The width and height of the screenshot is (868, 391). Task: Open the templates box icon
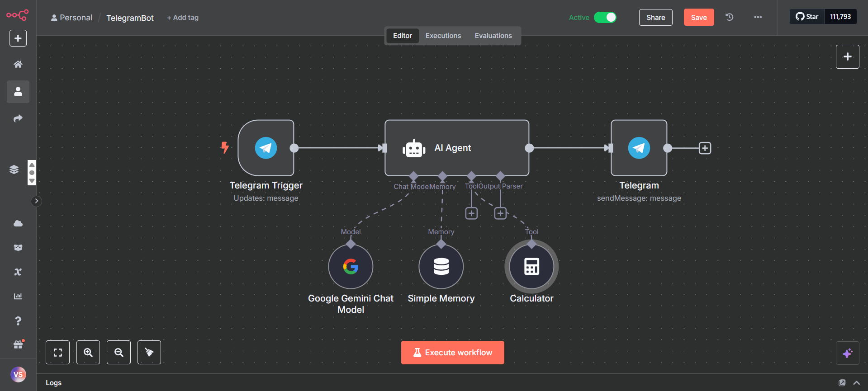[18, 248]
